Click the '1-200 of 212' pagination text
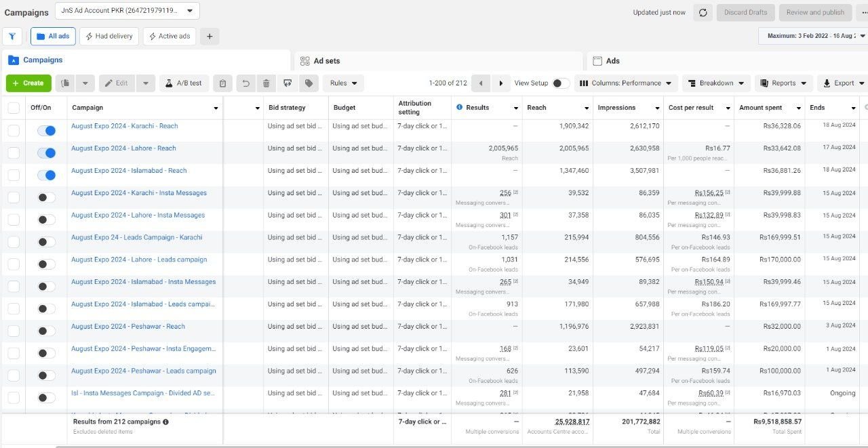Screen dimensions: 868x448 point(448,83)
